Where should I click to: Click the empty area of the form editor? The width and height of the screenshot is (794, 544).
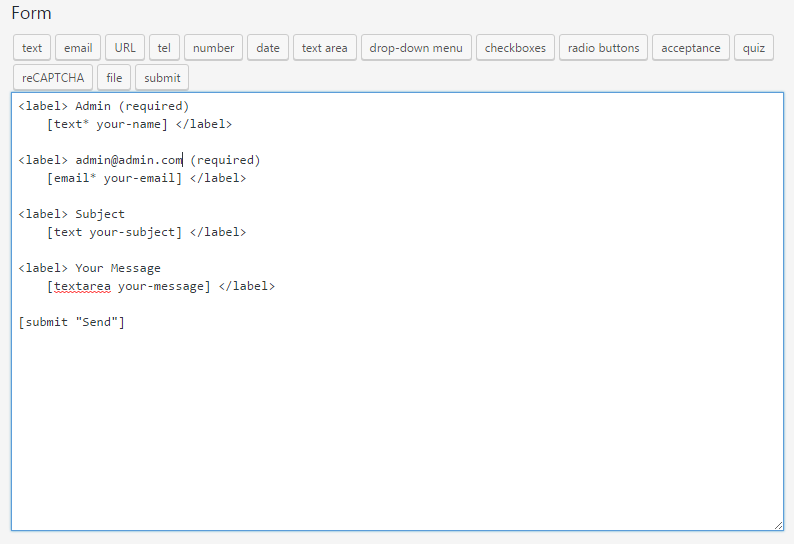[400, 420]
